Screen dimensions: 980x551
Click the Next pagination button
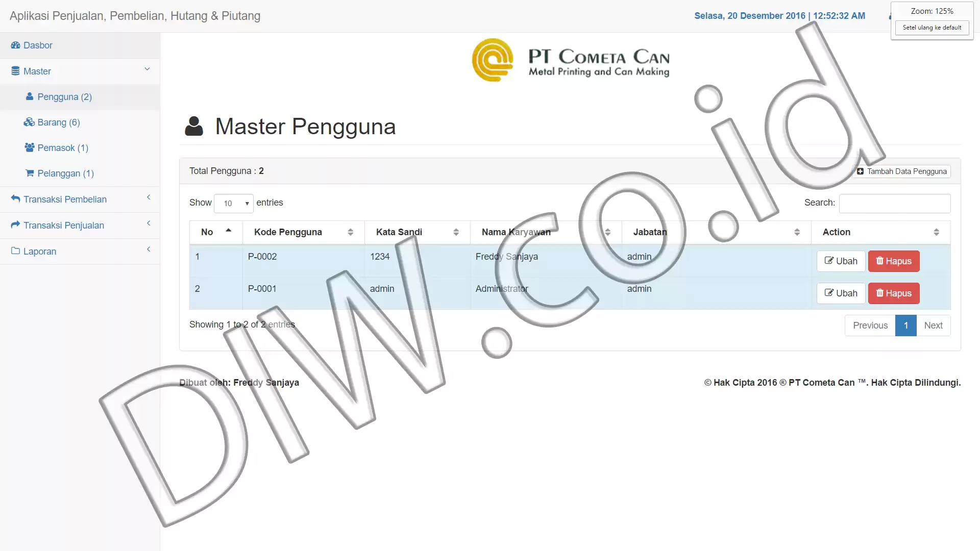click(933, 325)
